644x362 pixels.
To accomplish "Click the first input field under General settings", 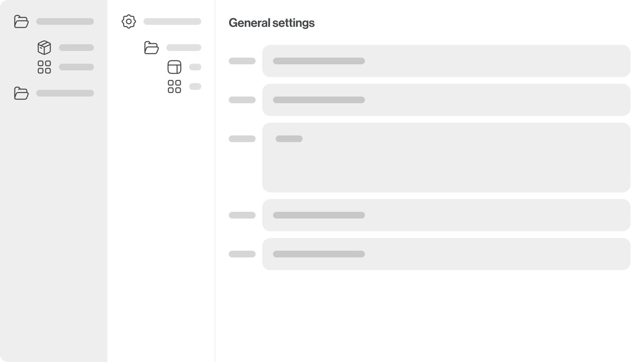I will [x=446, y=61].
